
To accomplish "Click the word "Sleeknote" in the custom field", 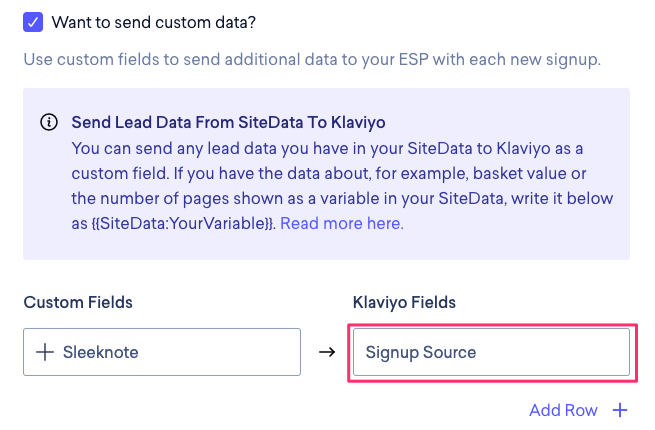I will pyautogui.click(x=99, y=352).
